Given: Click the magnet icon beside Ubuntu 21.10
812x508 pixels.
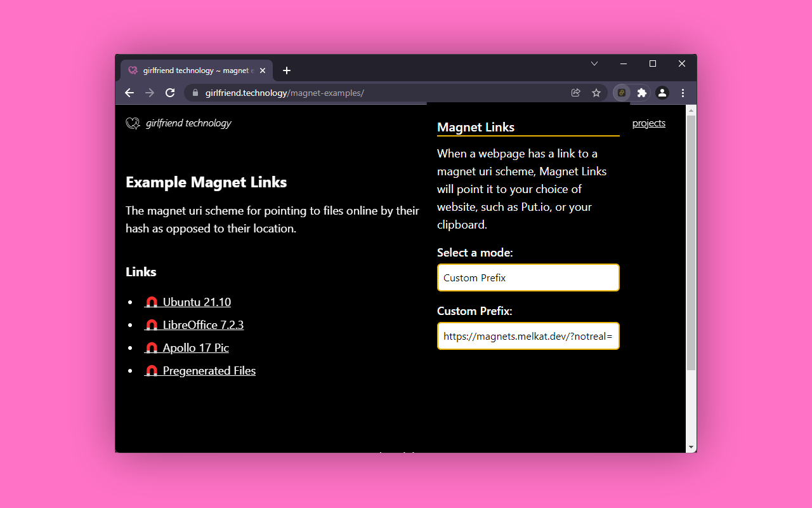Looking at the screenshot, I should pyautogui.click(x=152, y=302).
